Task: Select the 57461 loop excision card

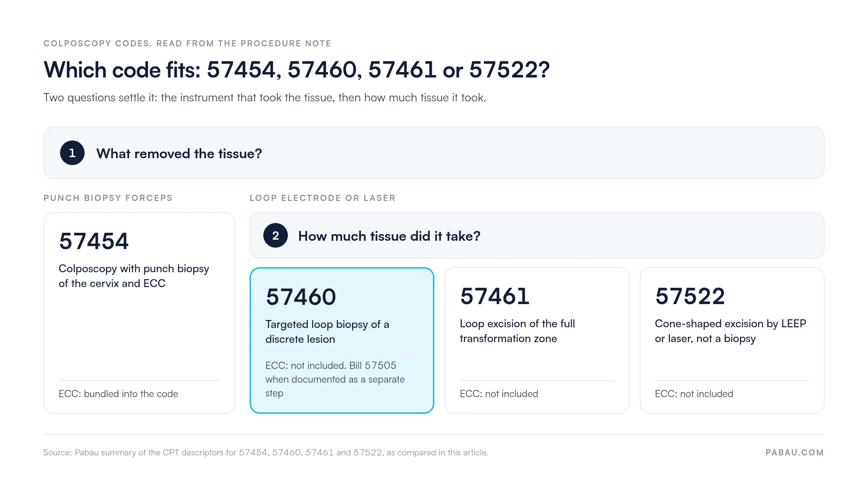Action: point(537,340)
